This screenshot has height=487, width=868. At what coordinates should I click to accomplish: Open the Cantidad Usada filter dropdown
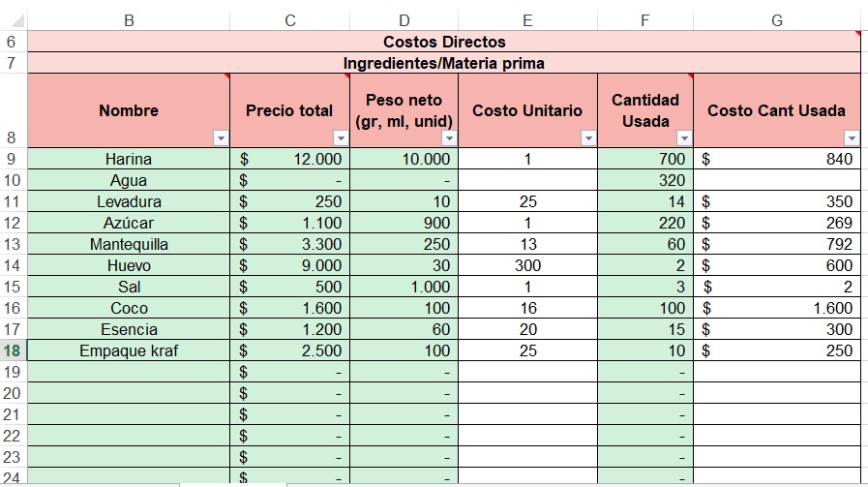coord(684,137)
